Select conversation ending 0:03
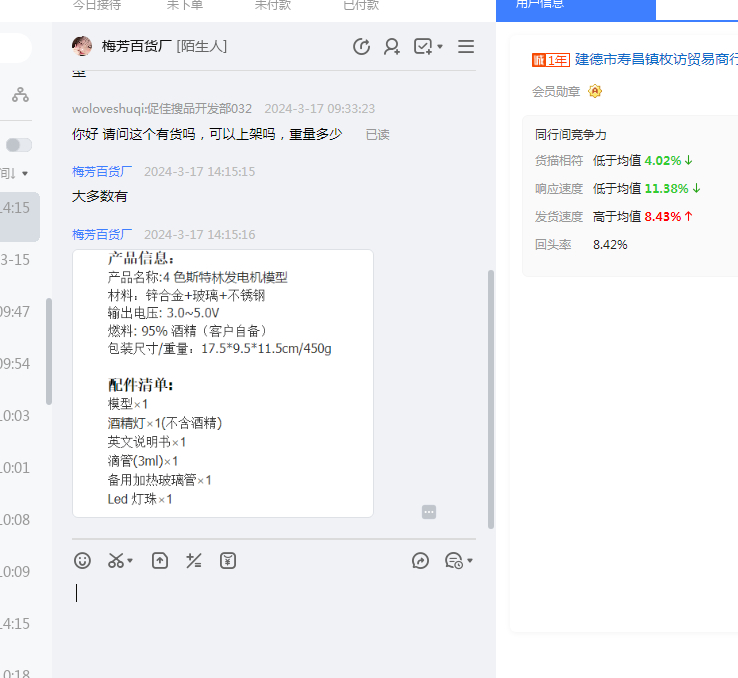 [x=20, y=415]
